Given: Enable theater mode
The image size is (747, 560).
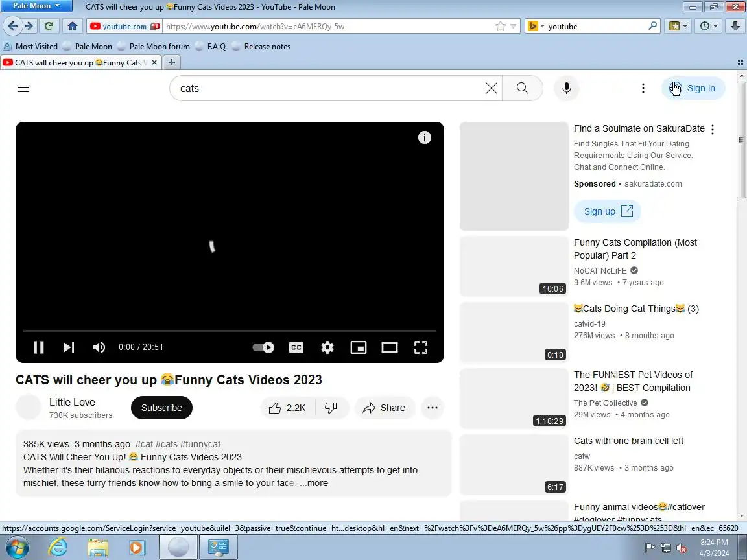Looking at the screenshot, I should pos(390,347).
